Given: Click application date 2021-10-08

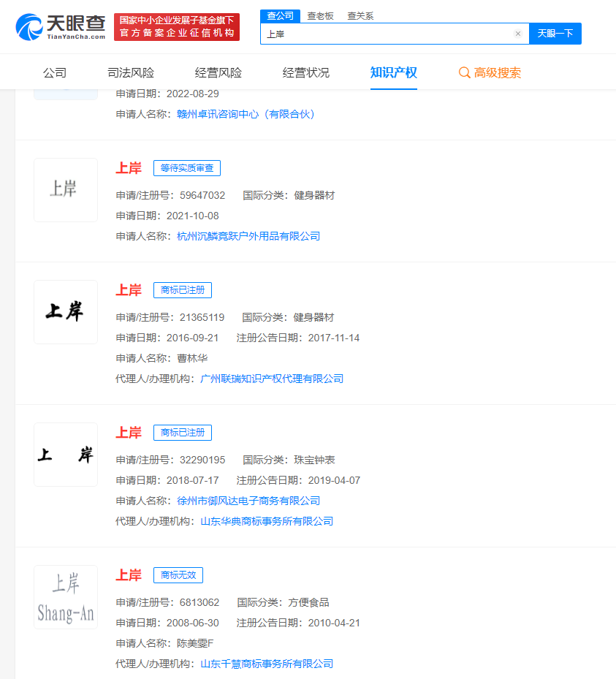Looking at the screenshot, I should click(x=193, y=216).
